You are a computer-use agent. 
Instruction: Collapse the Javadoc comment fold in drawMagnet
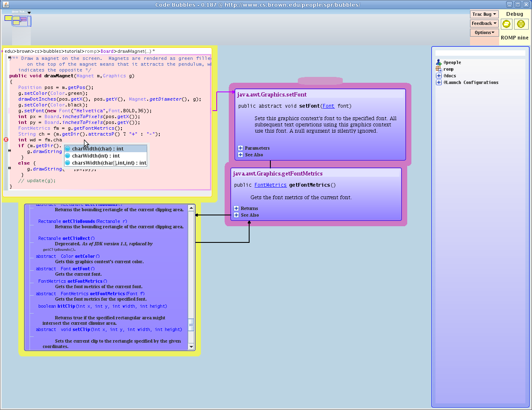pos(10,57)
